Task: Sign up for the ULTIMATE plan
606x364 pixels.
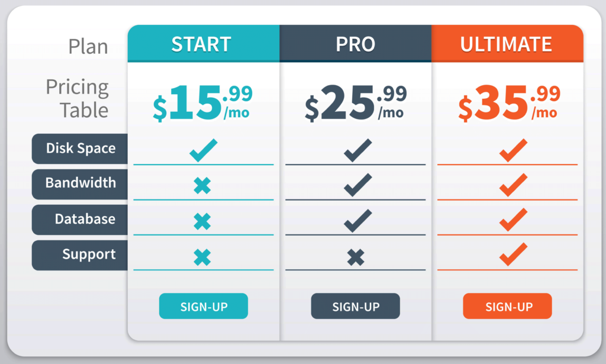Action: tap(507, 306)
